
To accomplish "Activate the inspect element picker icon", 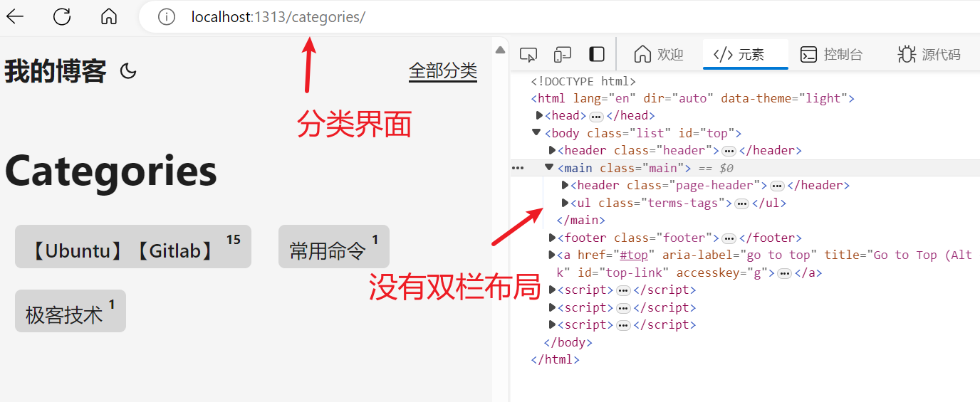I will (x=528, y=54).
